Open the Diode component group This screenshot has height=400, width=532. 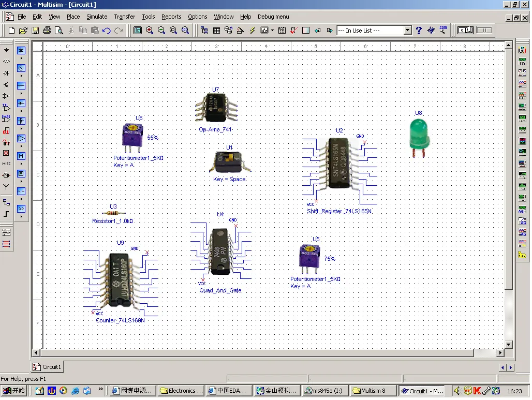6,73
